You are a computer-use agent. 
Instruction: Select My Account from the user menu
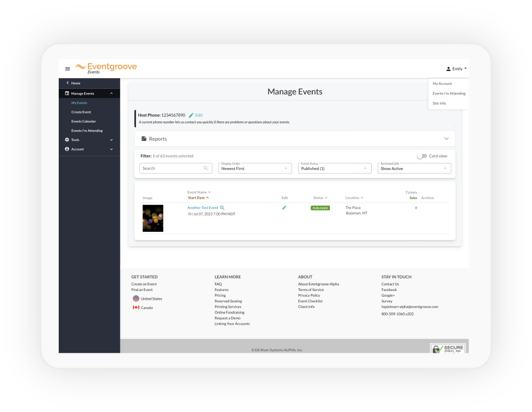point(442,84)
